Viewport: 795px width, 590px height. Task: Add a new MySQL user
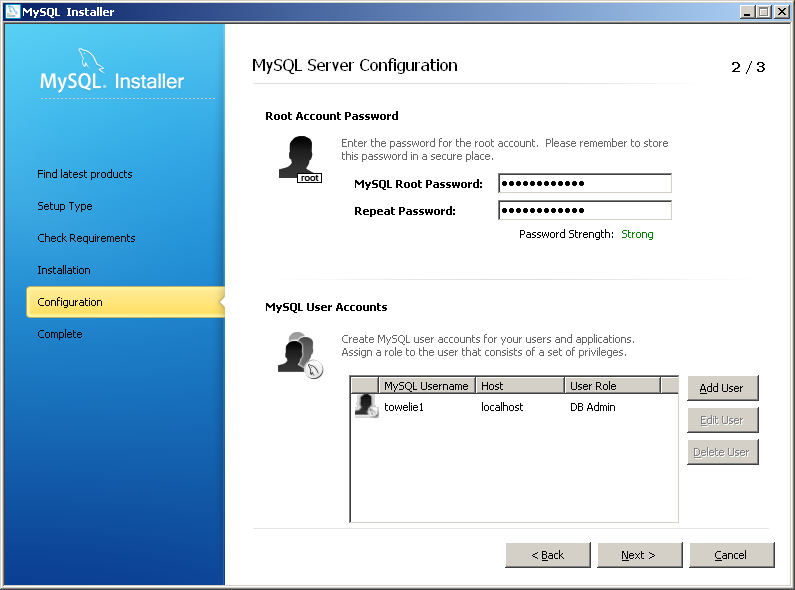pos(722,388)
